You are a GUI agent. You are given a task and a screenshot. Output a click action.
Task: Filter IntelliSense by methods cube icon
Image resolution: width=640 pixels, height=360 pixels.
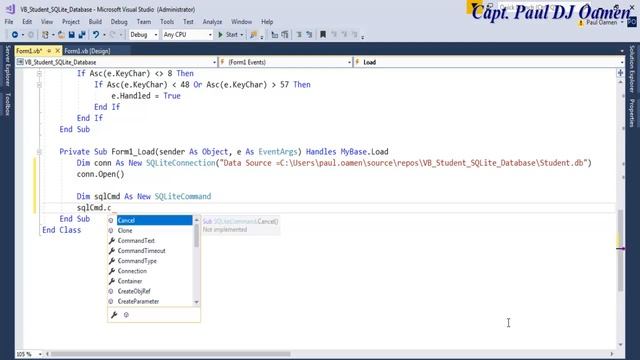(126, 315)
